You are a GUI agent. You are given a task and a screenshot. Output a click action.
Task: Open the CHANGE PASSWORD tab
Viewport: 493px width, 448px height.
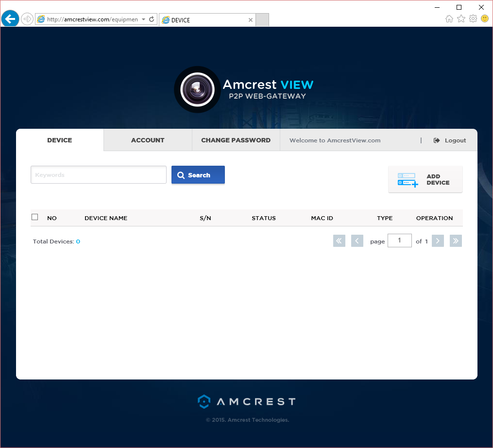click(236, 140)
